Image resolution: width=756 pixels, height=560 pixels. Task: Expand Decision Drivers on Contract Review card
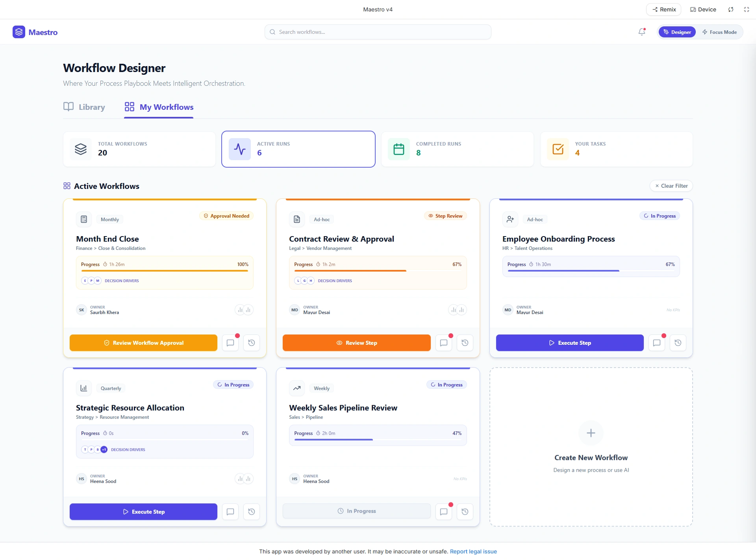coord(335,281)
